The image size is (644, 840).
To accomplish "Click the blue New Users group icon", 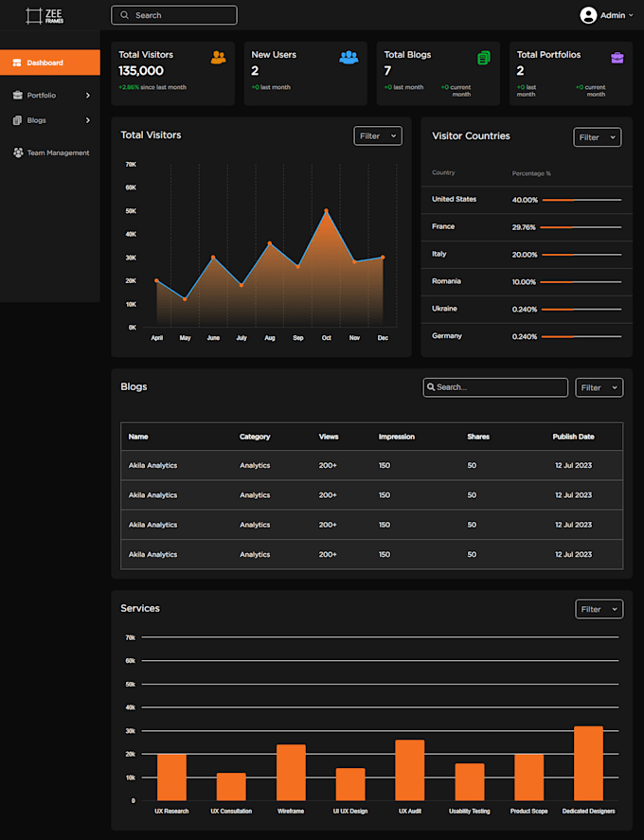I will pos(349,58).
